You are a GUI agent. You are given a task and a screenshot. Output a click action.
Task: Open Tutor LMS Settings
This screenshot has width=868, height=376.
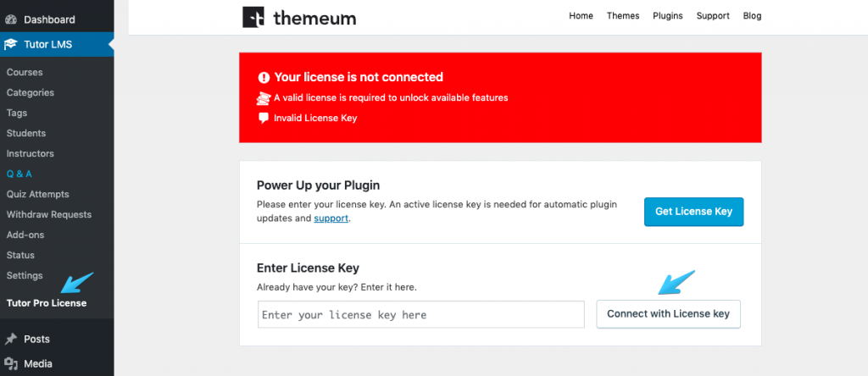click(25, 275)
